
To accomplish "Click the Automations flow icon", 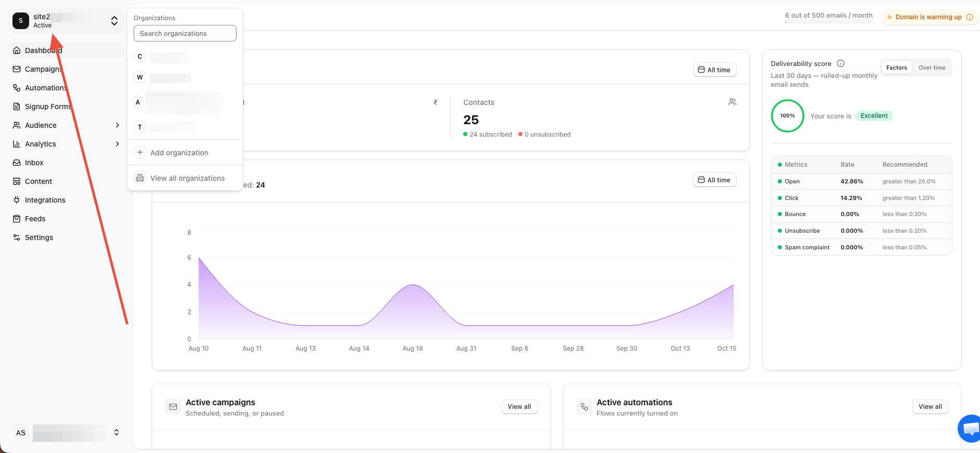I will 17,88.
